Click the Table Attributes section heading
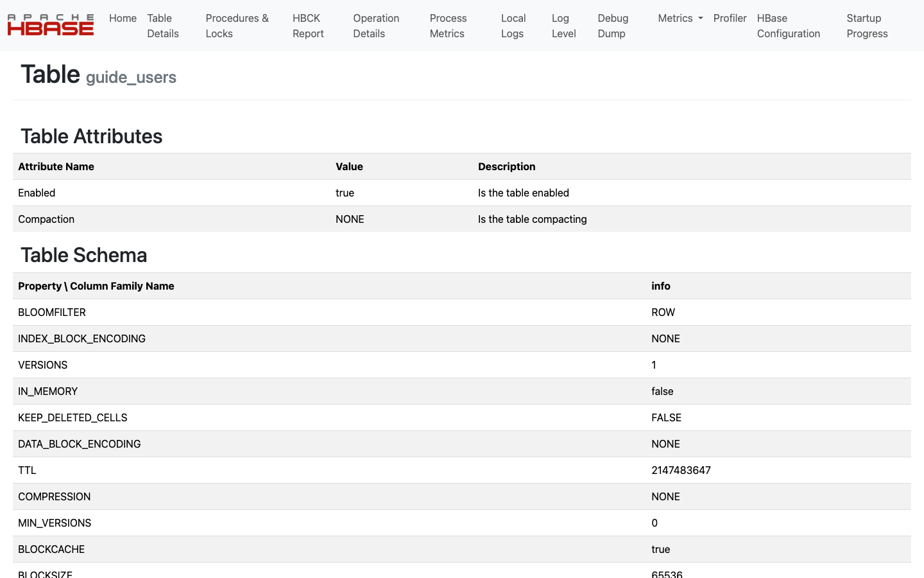Image resolution: width=924 pixels, height=578 pixels. pyautogui.click(x=91, y=136)
